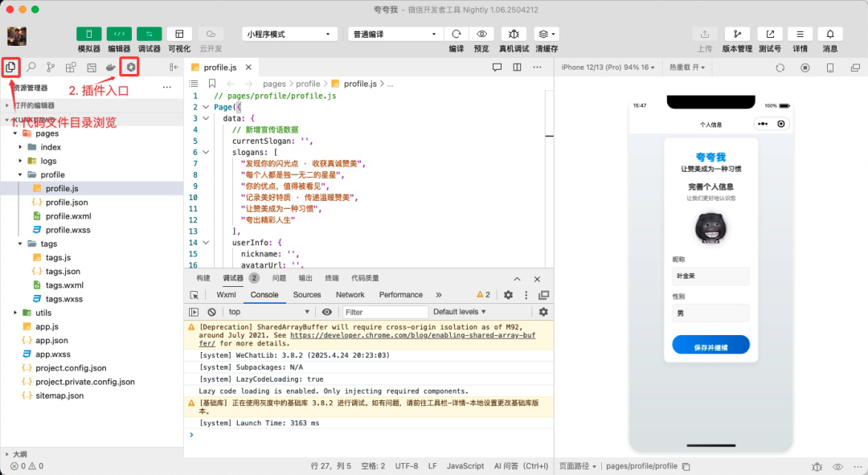Open the plugin entry icon
Screen dimensions: 868x475
pos(129,68)
